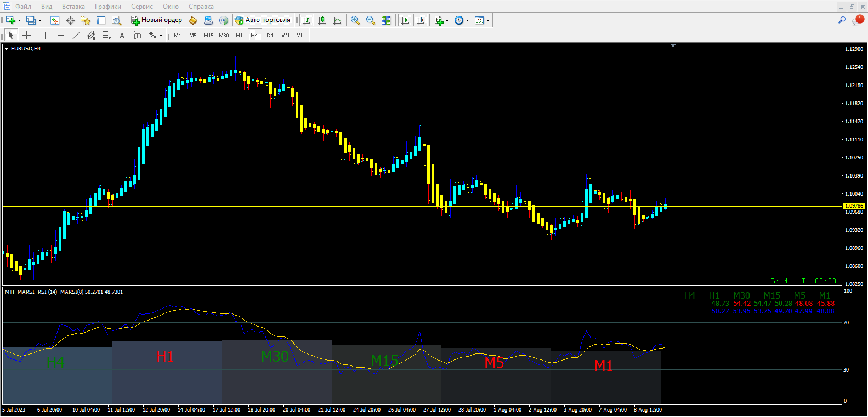
Task: Toggle the chart auto-scroll button
Action: [x=405, y=20]
